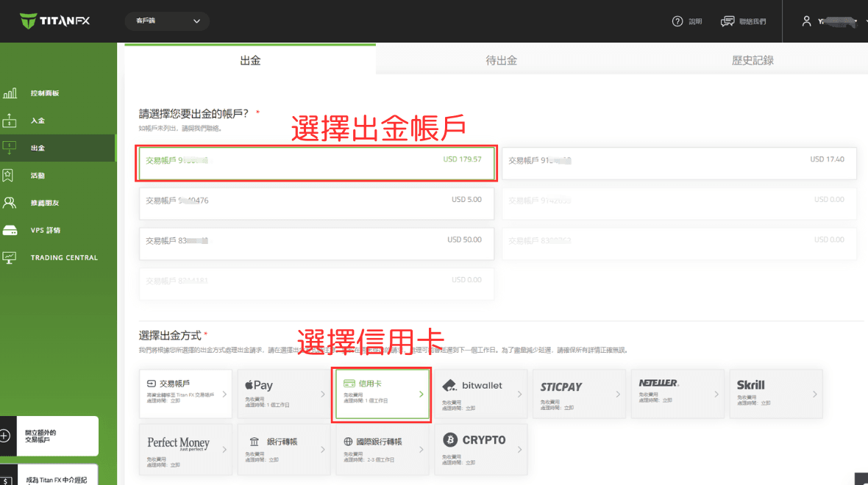Click the VPS 詳情 sidebar icon
868x485 pixels.
[x=10, y=230]
